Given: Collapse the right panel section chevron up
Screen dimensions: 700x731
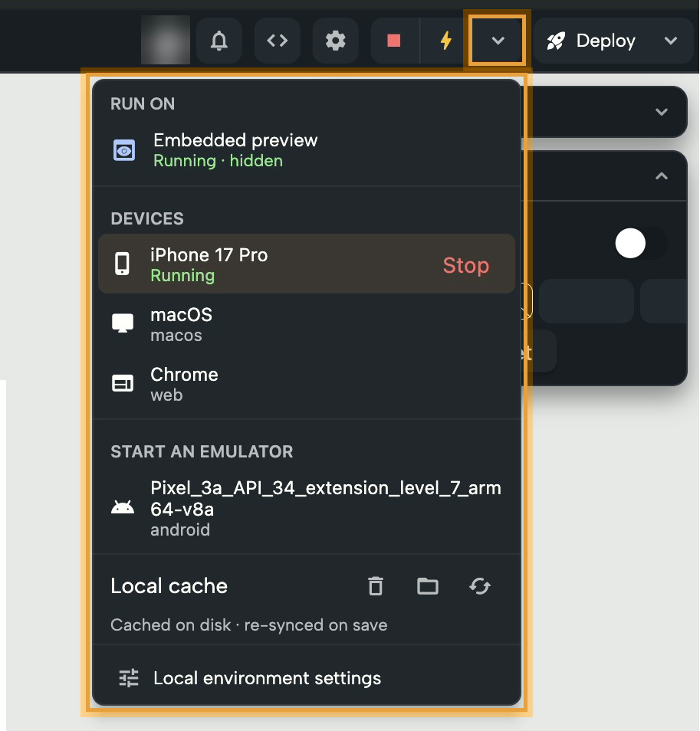Looking at the screenshot, I should tap(662, 176).
